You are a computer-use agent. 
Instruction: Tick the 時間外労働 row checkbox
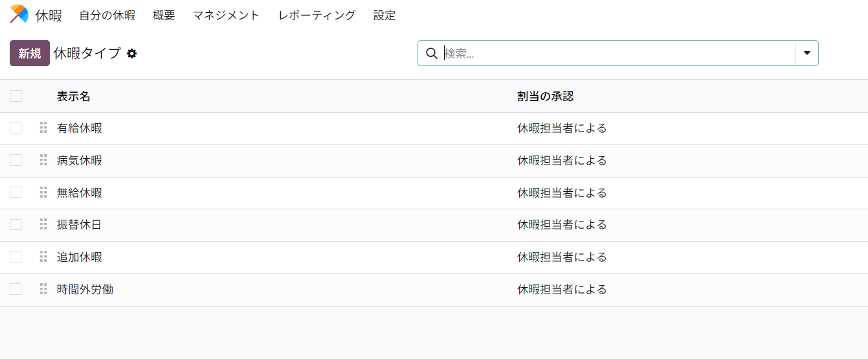click(x=16, y=290)
